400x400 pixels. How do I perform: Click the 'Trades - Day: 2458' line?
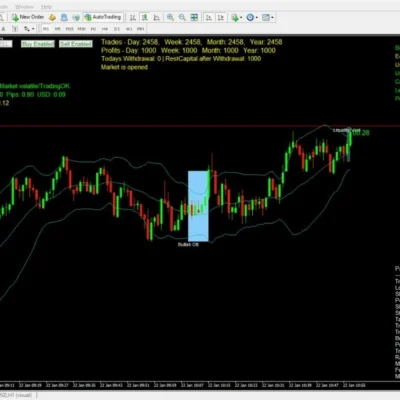point(192,42)
